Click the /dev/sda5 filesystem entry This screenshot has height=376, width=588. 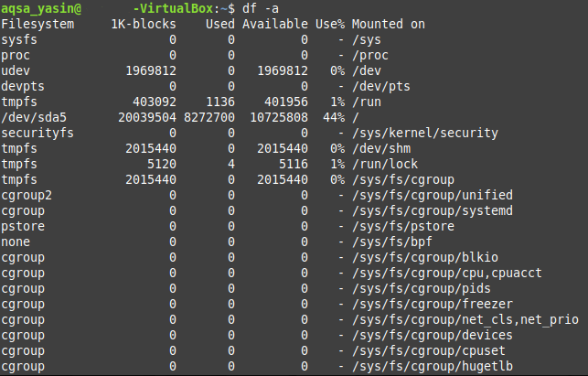click(x=32, y=118)
